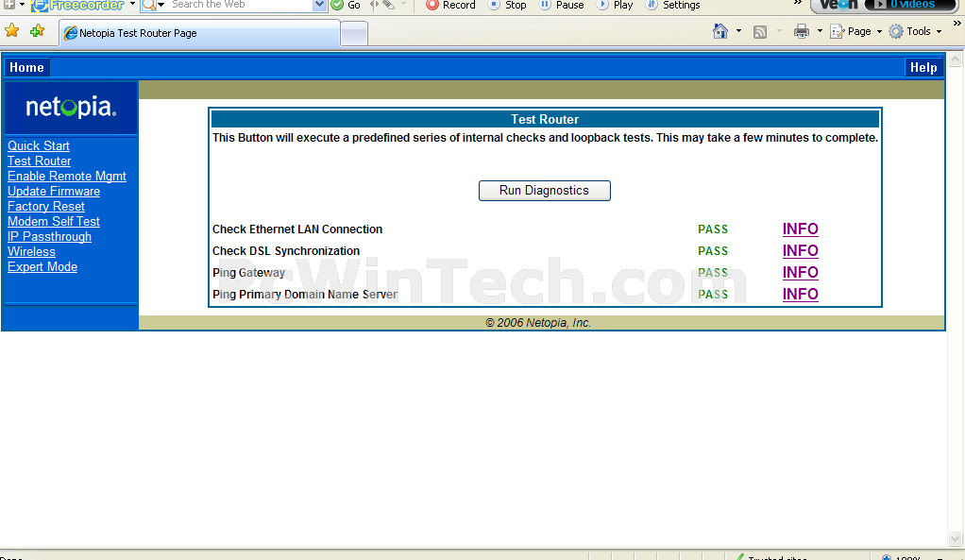Image resolution: width=965 pixels, height=560 pixels.
Task: Click the Freecorder Pause button
Action: (x=561, y=5)
